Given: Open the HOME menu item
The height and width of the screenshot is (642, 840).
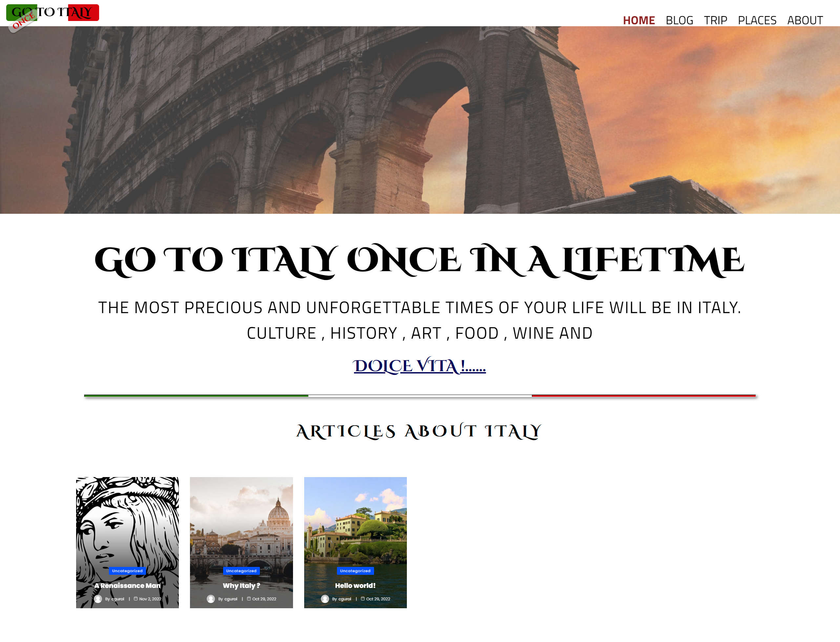Looking at the screenshot, I should (639, 20).
